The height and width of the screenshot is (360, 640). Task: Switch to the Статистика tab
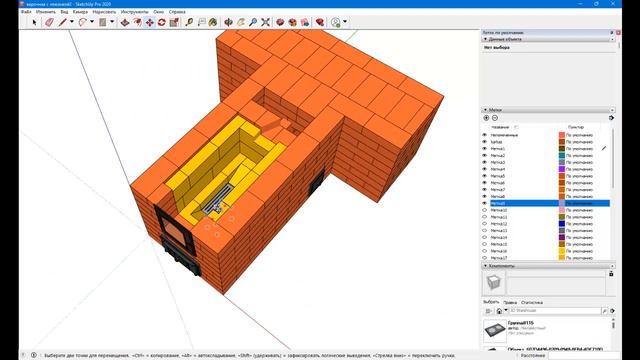[x=532, y=302]
